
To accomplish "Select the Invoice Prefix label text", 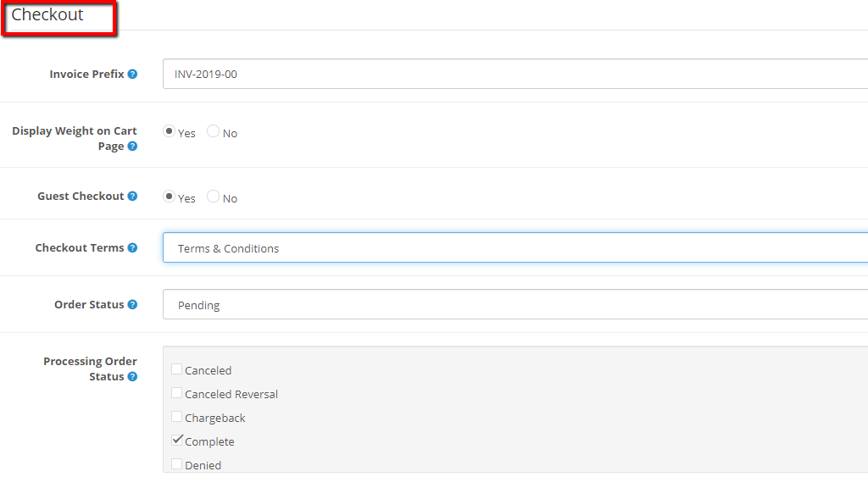I will click(87, 75).
